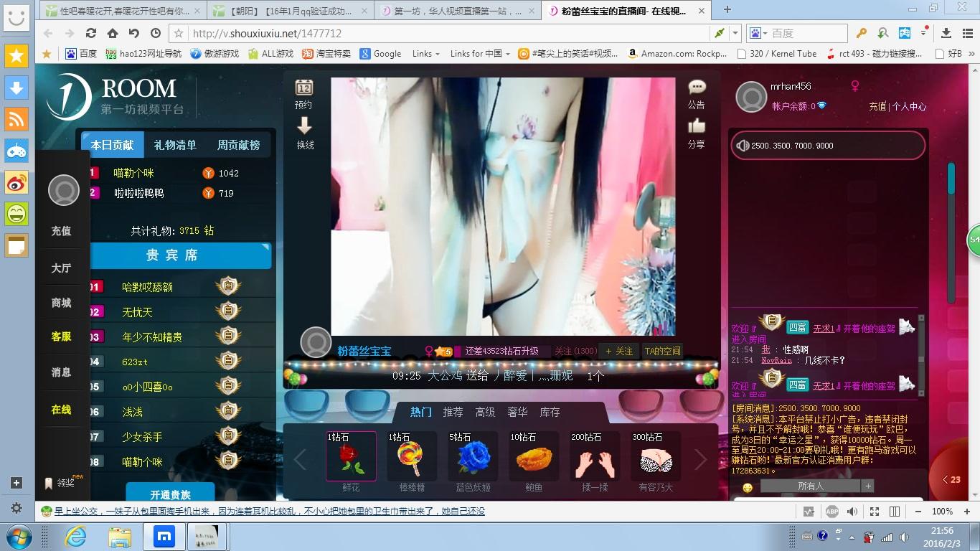Toggle full screen mode in status bar
This screenshot has height=551, width=980.
875,512
